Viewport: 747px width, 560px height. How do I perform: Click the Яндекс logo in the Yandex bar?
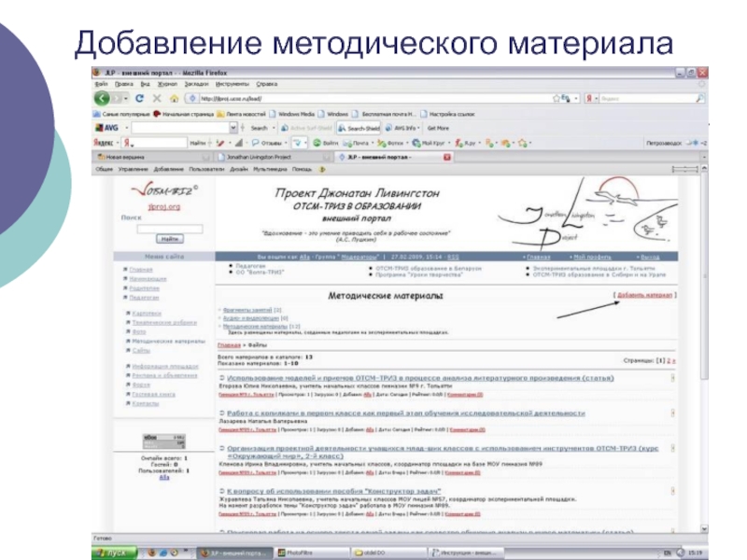[x=103, y=143]
